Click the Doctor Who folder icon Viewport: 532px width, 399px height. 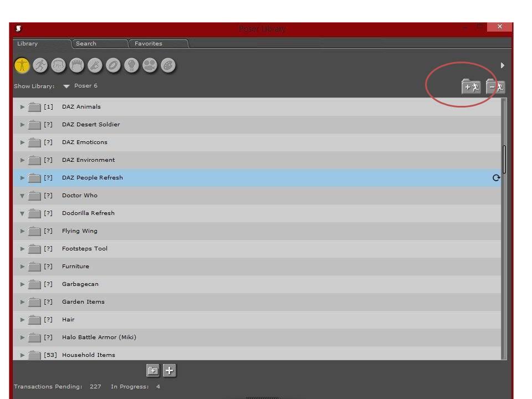click(34, 196)
